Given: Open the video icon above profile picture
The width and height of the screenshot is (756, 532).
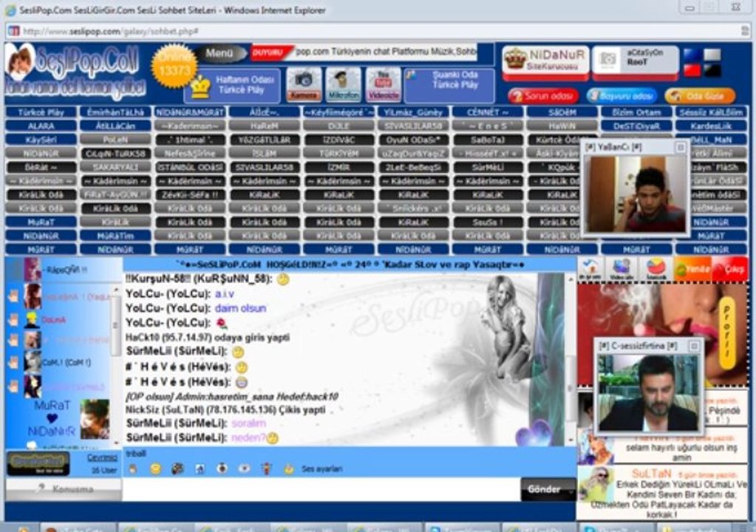Looking at the screenshot, I should 622,269.
